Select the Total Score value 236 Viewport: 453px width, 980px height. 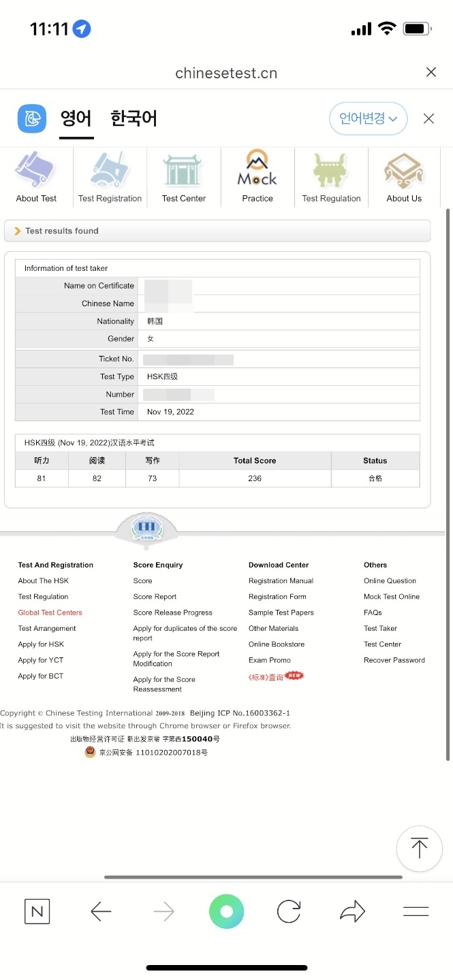(255, 478)
